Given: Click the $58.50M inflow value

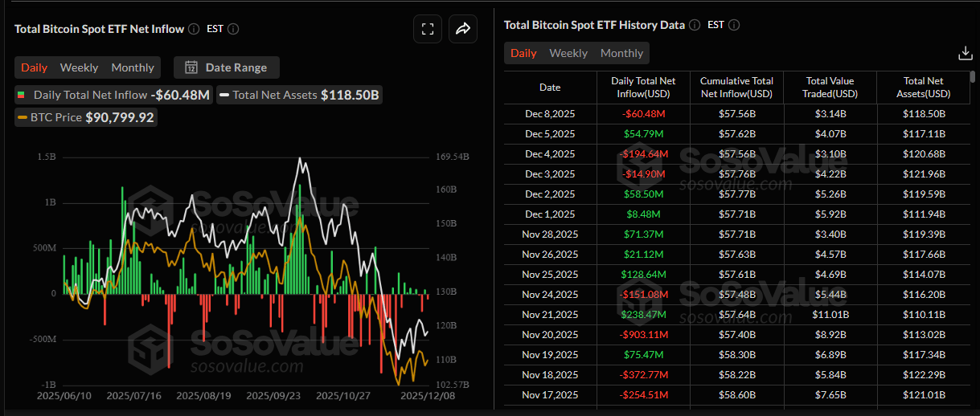Looking at the screenshot, I should (643, 194).
